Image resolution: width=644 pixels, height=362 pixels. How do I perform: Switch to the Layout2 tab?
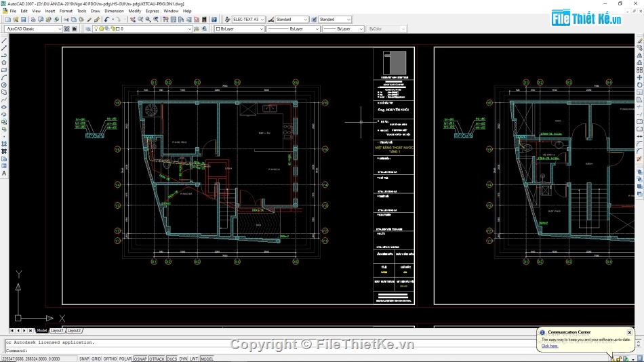click(74, 330)
